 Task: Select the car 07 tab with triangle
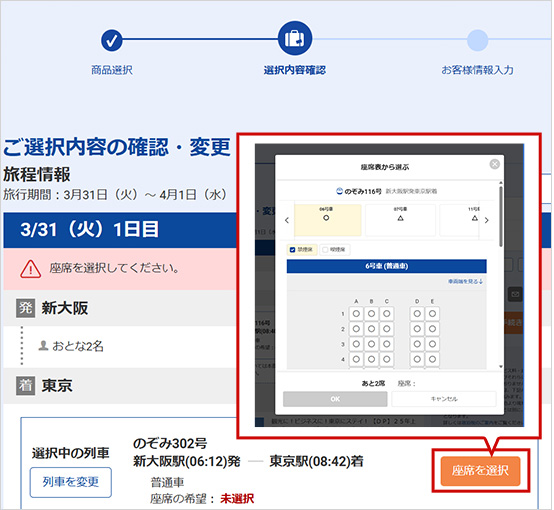(400, 220)
